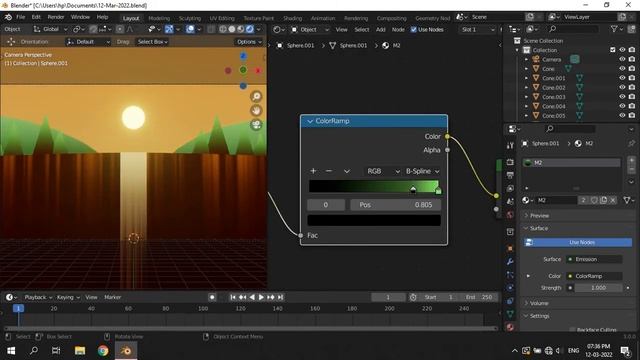Remove color stop with minus button
This screenshot has height=360, width=640.
tap(329, 171)
